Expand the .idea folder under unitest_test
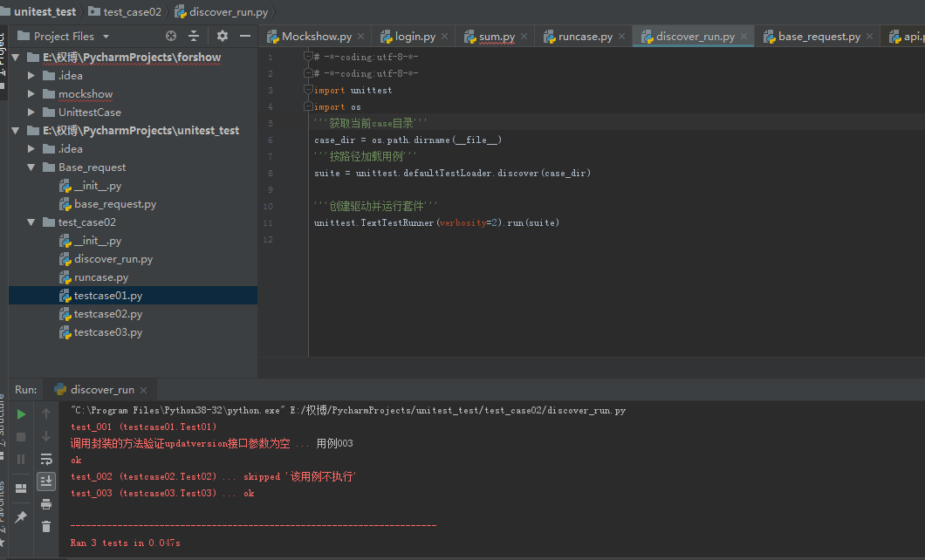Screen dimensions: 925x560 (31, 148)
